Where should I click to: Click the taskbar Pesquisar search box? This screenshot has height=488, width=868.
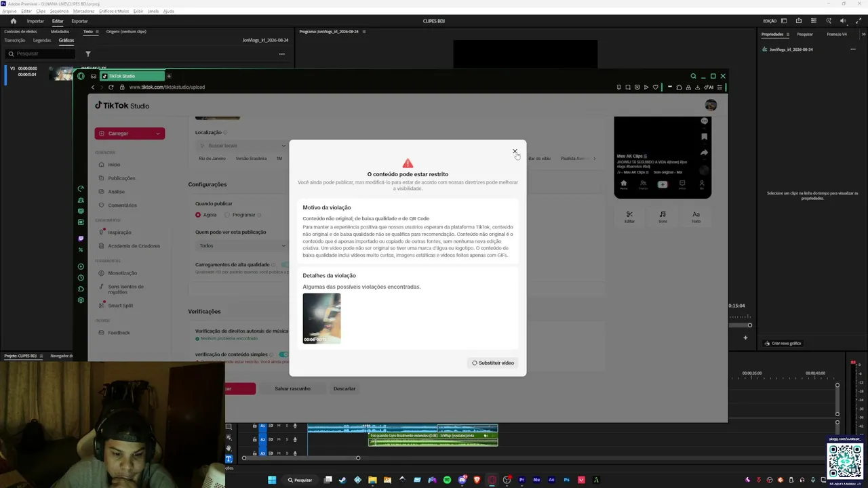(300, 480)
